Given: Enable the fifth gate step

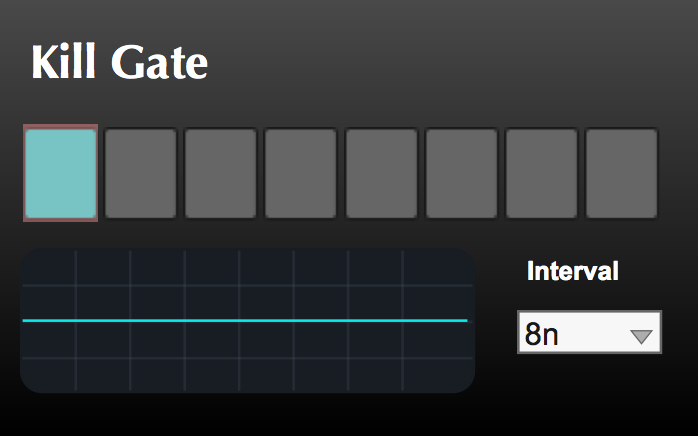Looking at the screenshot, I should point(381,173).
